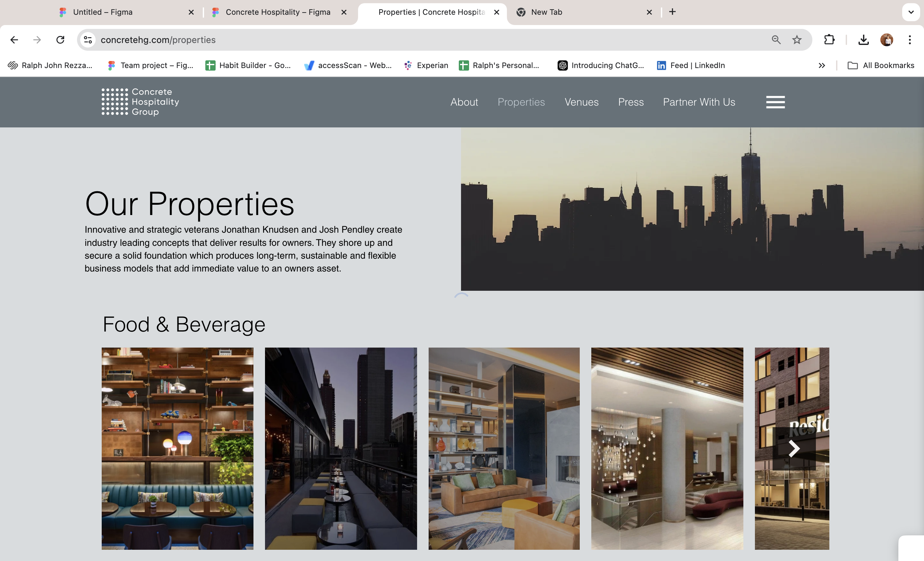Open the tab search dropdown arrow

(911, 12)
